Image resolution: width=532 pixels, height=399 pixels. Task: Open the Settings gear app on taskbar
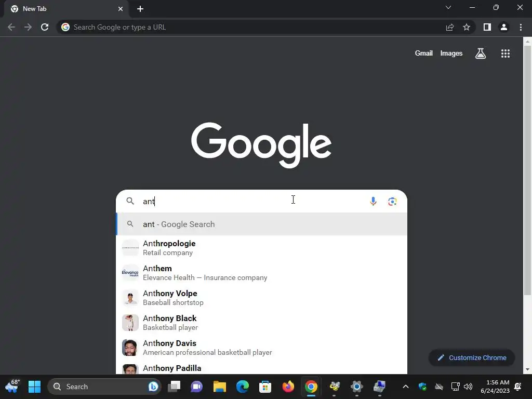click(356, 387)
